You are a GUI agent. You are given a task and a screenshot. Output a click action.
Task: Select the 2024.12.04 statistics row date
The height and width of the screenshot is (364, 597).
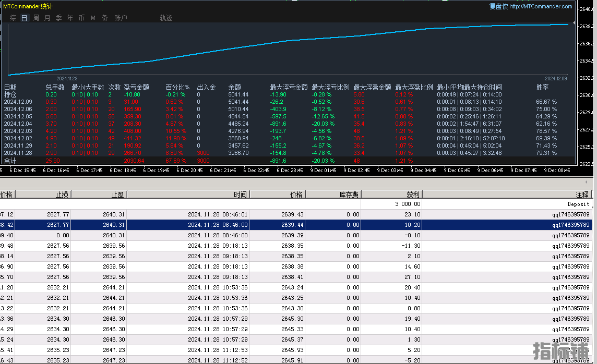click(18, 124)
